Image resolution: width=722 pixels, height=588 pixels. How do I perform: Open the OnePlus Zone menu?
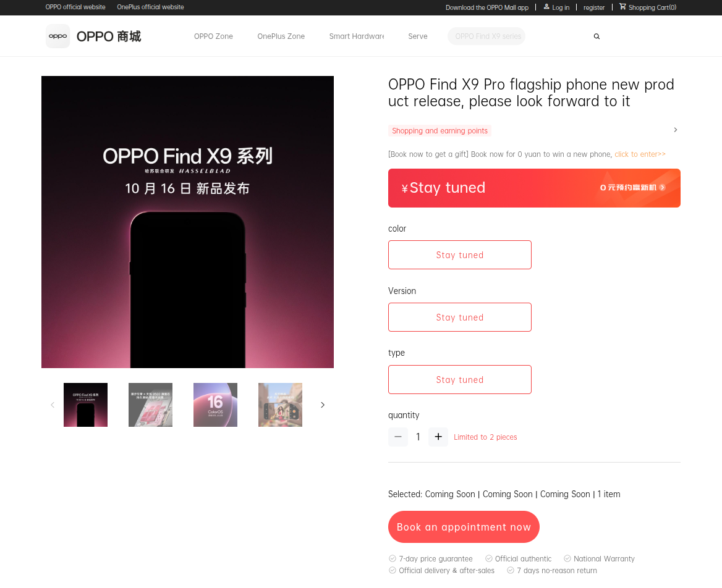[281, 36]
